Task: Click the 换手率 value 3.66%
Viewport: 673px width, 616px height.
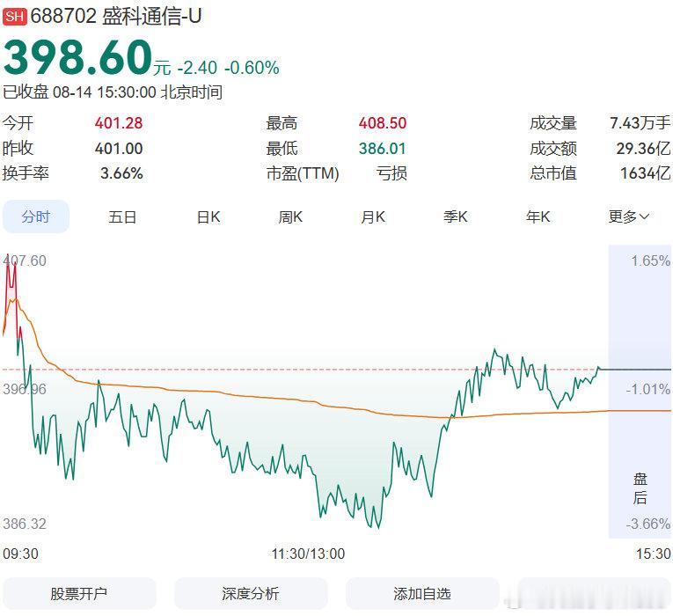Action: (x=121, y=173)
